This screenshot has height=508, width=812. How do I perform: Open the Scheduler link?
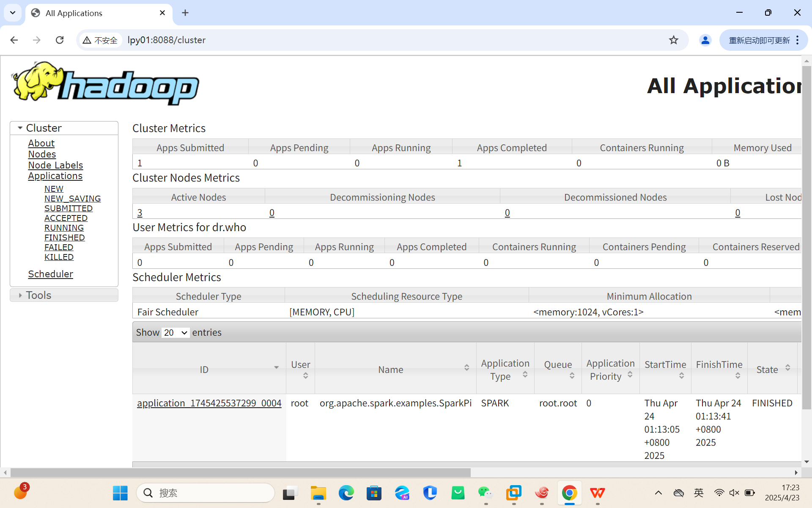coord(50,274)
